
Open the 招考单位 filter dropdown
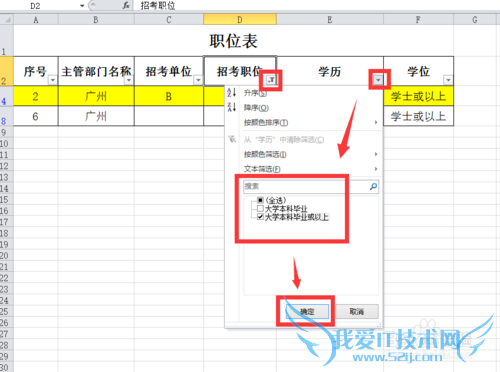(198, 80)
